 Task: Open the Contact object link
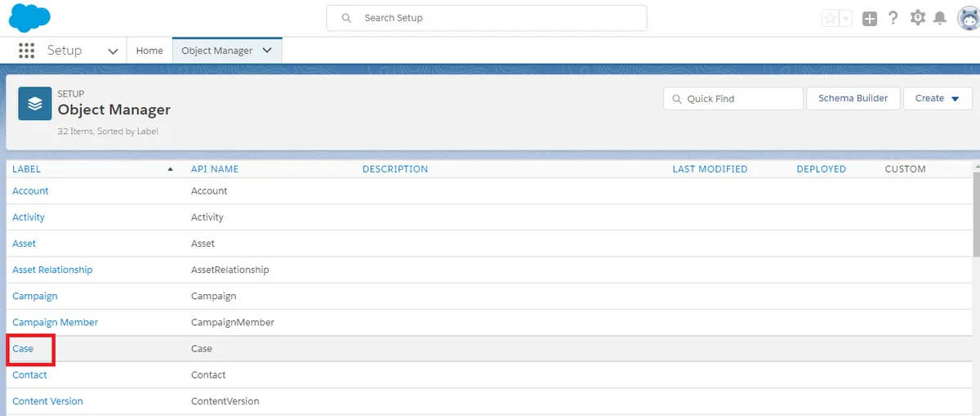point(29,375)
